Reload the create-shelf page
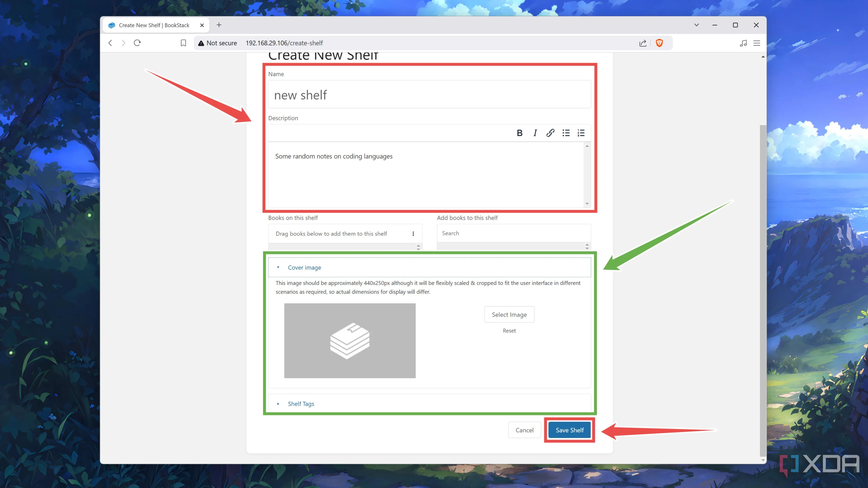Viewport: 868px width, 488px height. click(137, 43)
